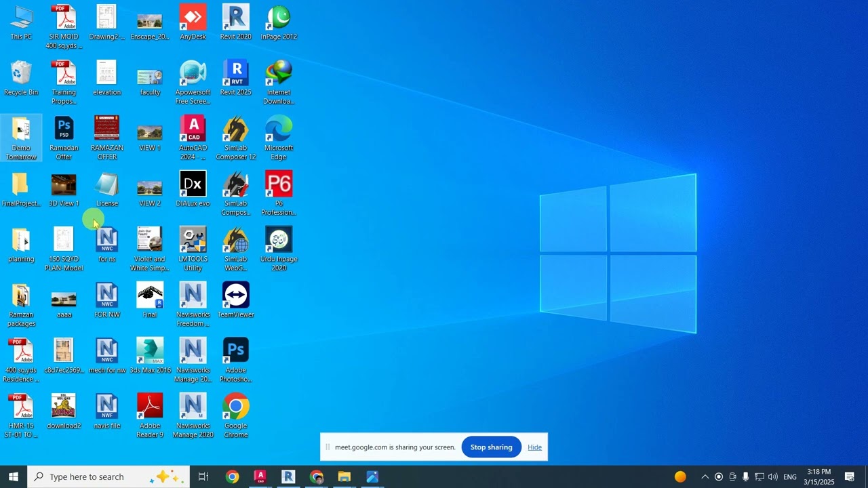Select the P6 Professional shortcut
868x488 pixels.
pyautogui.click(x=279, y=194)
